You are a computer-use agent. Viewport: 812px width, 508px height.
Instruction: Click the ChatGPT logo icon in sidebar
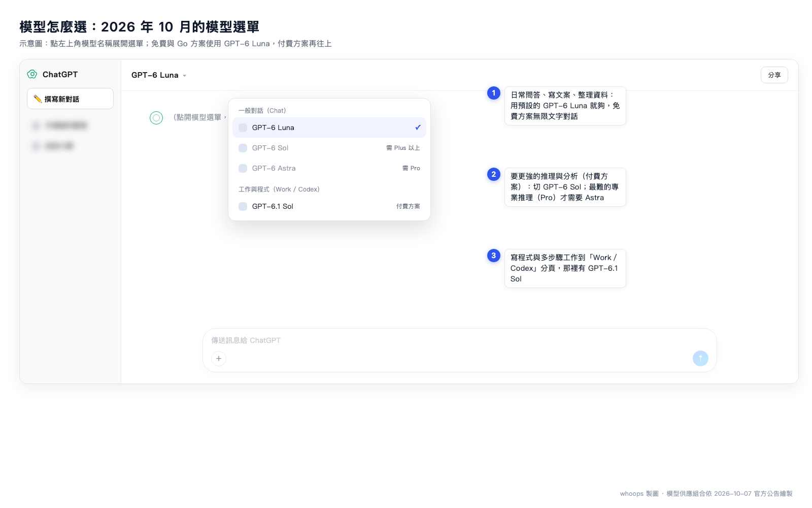pos(32,74)
